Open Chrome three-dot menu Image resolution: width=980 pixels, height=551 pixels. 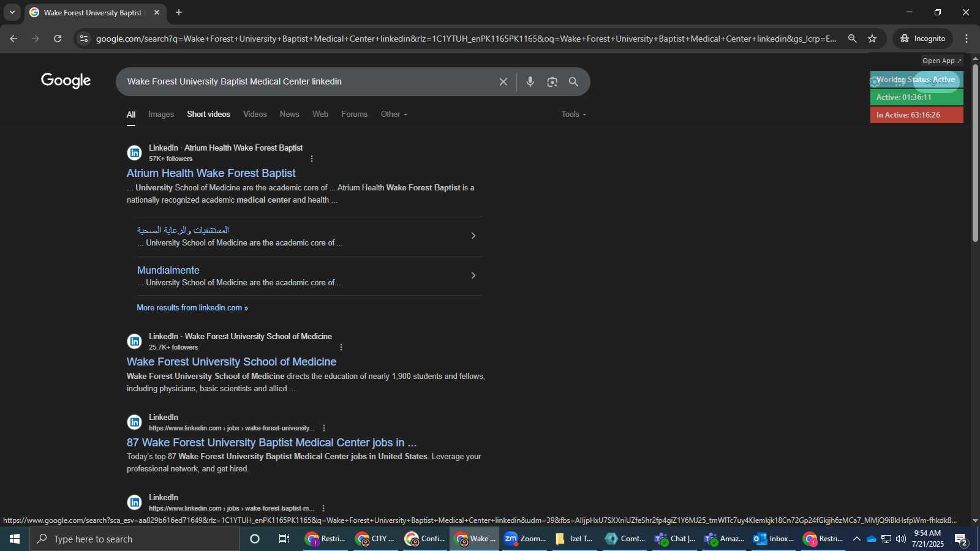coord(967,39)
